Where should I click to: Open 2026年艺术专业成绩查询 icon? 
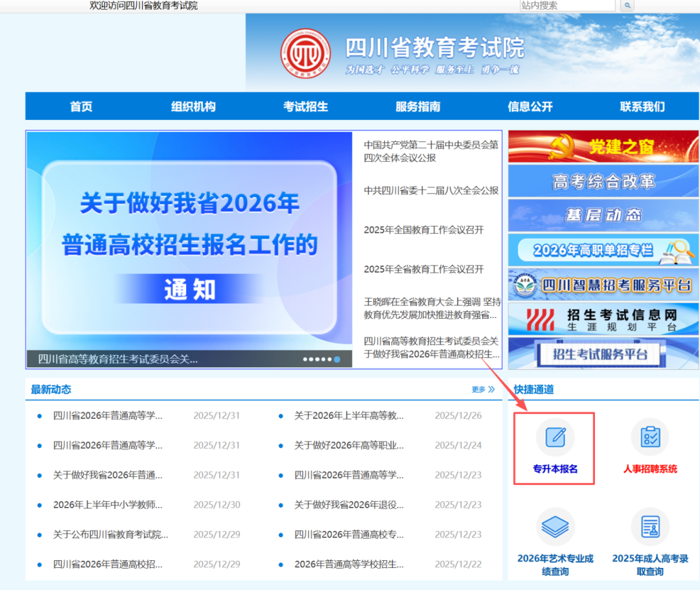[x=555, y=527]
